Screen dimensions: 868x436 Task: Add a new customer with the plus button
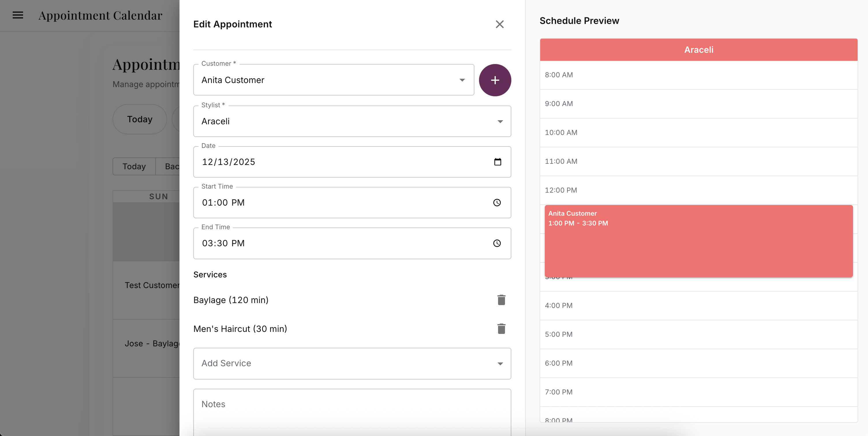tap(495, 80)
